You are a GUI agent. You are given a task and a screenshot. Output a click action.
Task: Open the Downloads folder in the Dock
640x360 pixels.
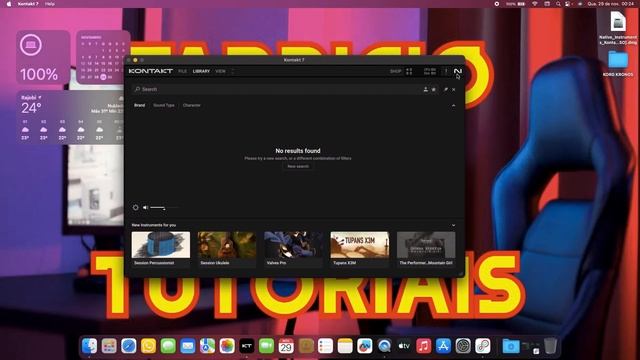[511, 346]
